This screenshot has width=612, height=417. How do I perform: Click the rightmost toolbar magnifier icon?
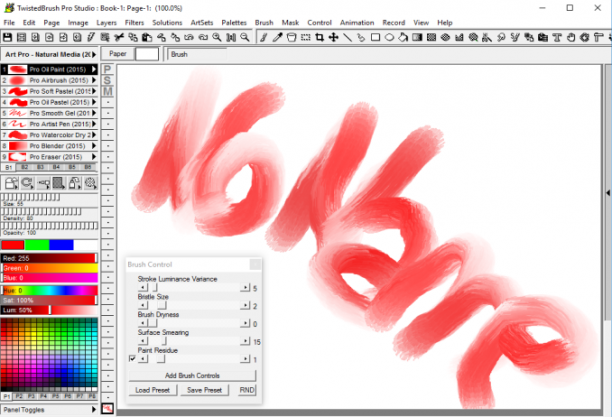pyautogui.click(x=245, y=37)
